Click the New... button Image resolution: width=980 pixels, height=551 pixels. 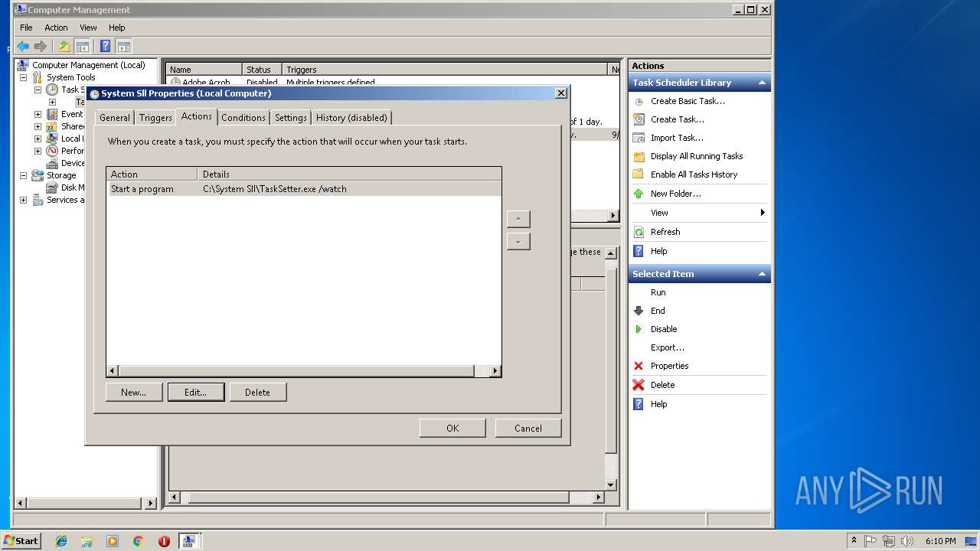134,392
